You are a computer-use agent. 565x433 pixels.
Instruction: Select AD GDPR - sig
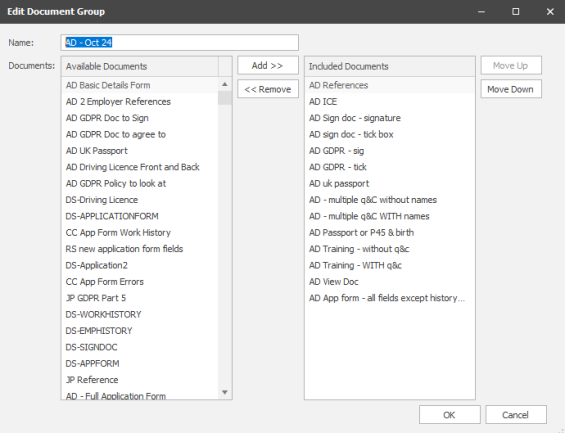[x=390, y=151]
